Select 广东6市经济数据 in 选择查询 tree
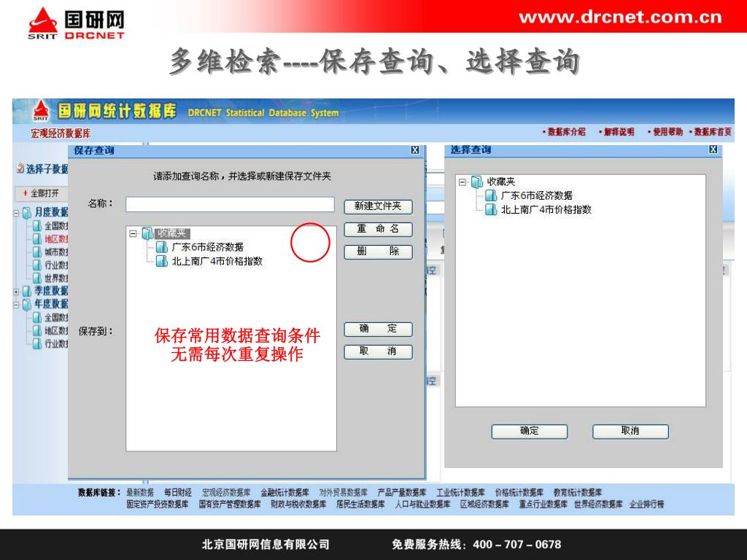Screen dimensions: 747x560 pyautogui.click(x=537, y=195)
